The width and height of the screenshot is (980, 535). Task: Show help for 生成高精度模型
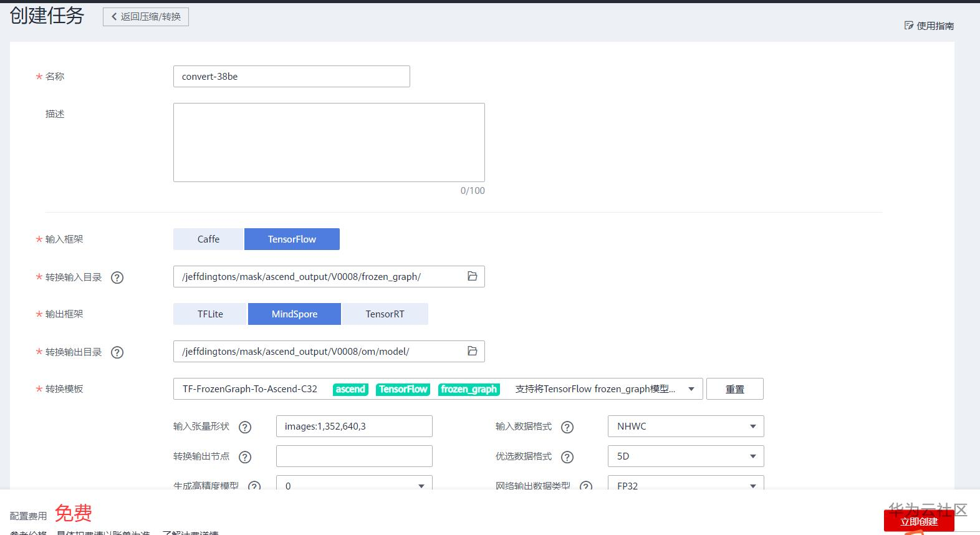tap(254, 486)
